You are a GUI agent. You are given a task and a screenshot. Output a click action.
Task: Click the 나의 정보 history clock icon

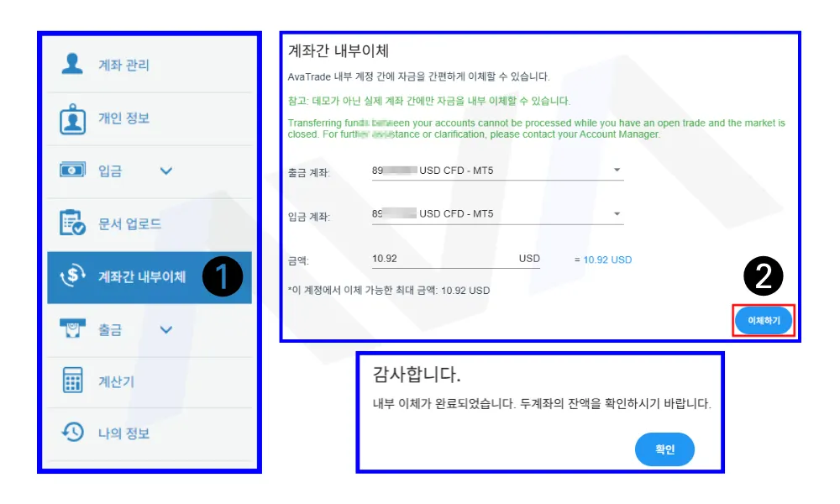72,432
